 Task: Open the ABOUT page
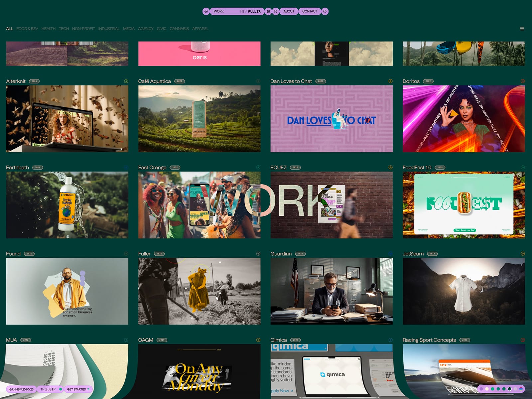click(289, 11)
